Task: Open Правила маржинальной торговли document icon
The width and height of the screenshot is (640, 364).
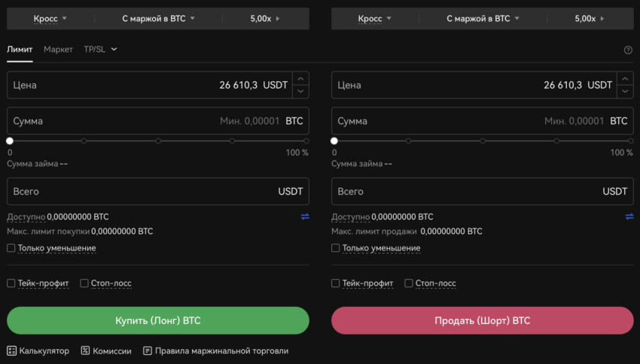Action: (x=148, y=350)
